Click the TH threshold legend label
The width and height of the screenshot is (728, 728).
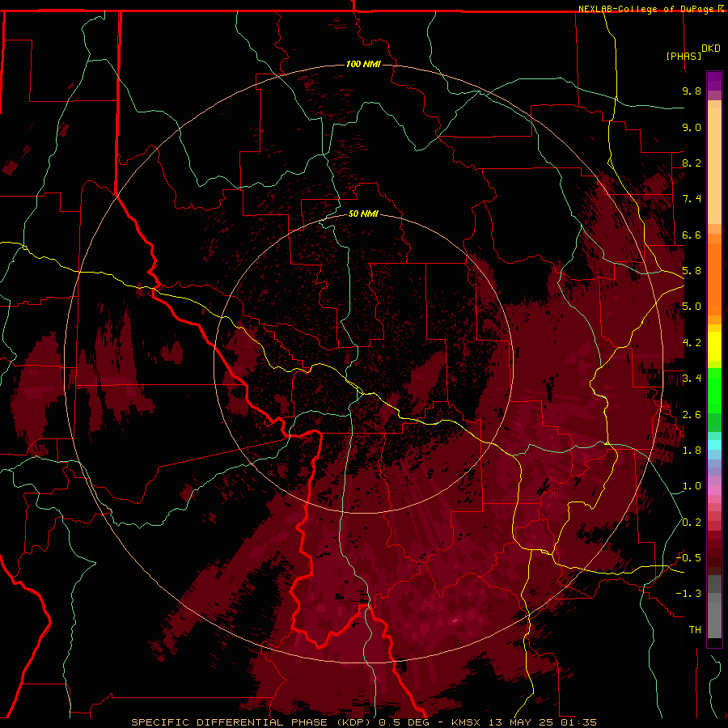click(x=695, y=630)
